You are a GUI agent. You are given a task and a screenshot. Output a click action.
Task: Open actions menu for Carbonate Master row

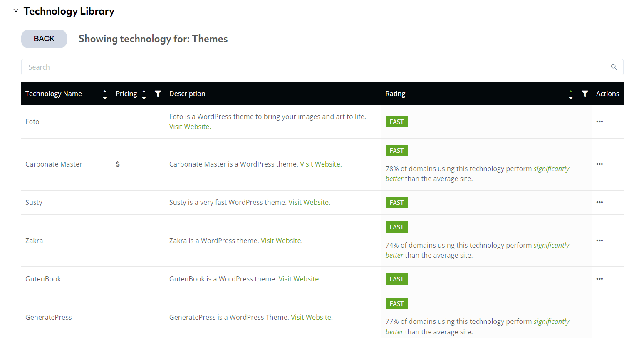[599, 164]
